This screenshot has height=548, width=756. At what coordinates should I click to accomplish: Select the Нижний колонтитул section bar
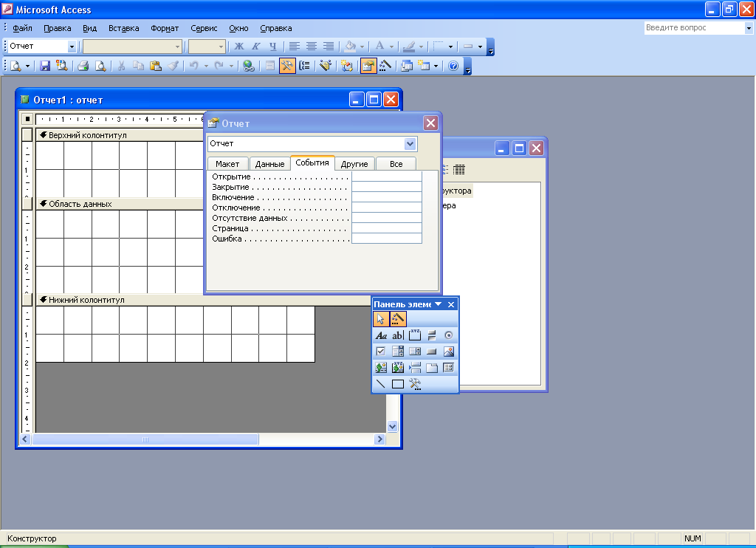204,300
